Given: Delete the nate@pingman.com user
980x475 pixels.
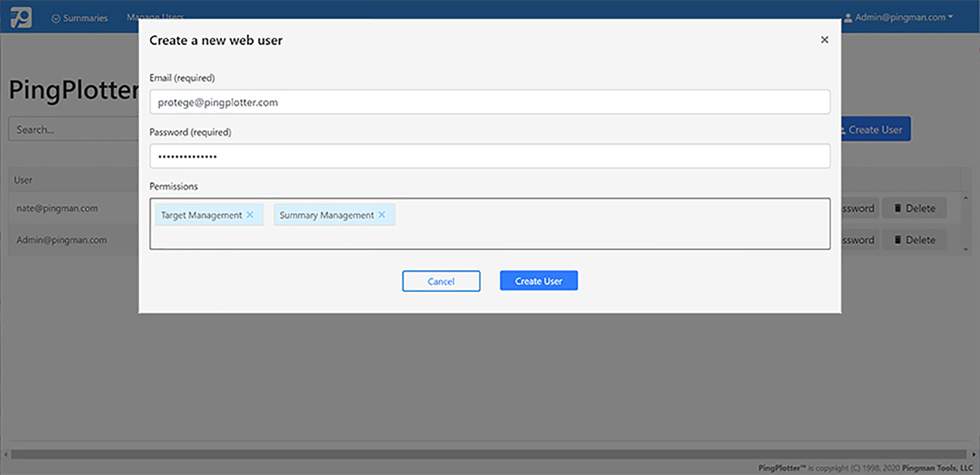Looking at the screenshot, I should click(914, 208).
